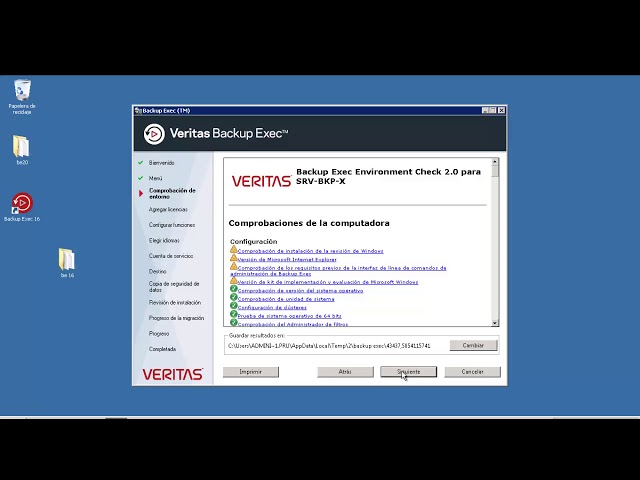Select the Menú step in sidebar
Viewport: 640px width, 480px height.
156,178
